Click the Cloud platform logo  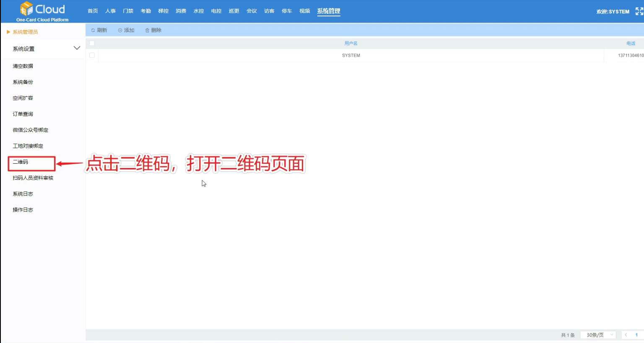click(42, 11)
